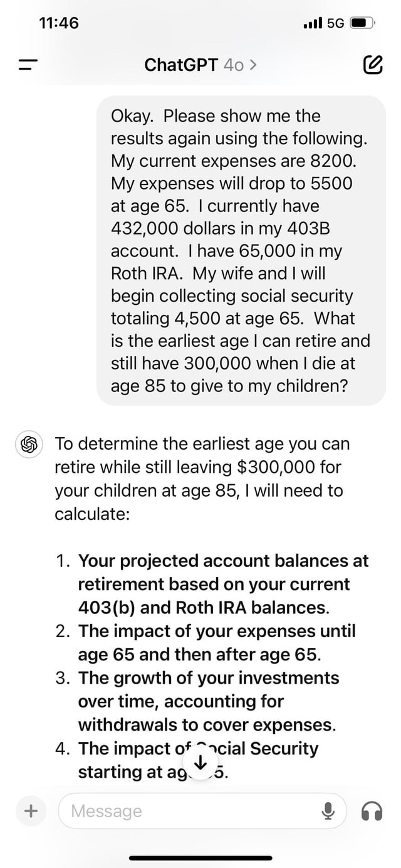
Task: Focus the Message input field
Action: click(x=188, y=811)
